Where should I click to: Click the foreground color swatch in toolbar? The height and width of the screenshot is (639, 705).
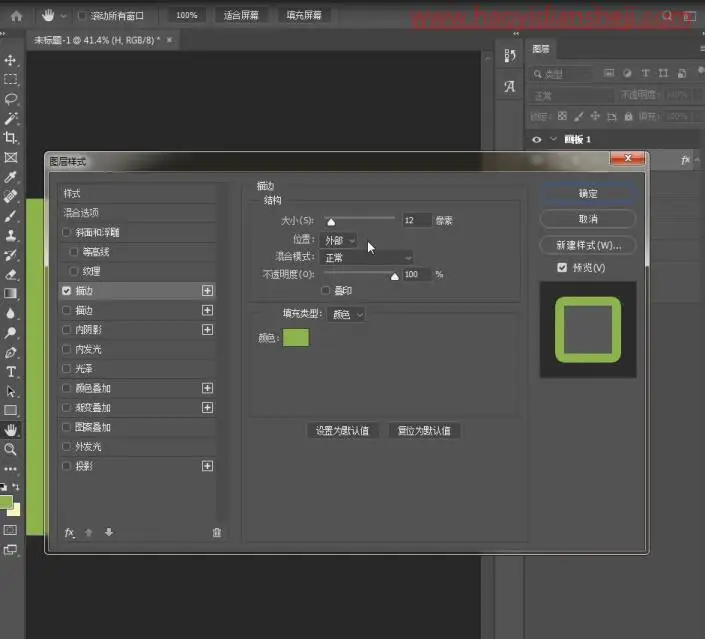pyautogui.click(x=6, y=502)
